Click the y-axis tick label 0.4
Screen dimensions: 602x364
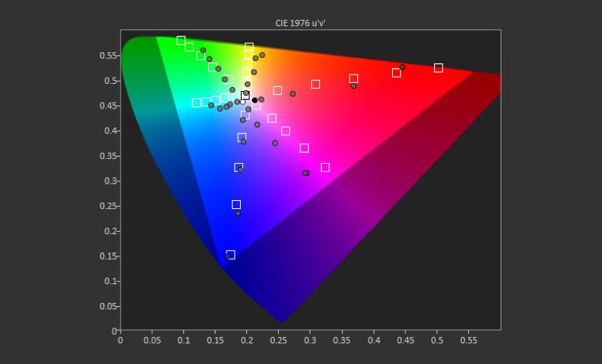click(110, 131)
